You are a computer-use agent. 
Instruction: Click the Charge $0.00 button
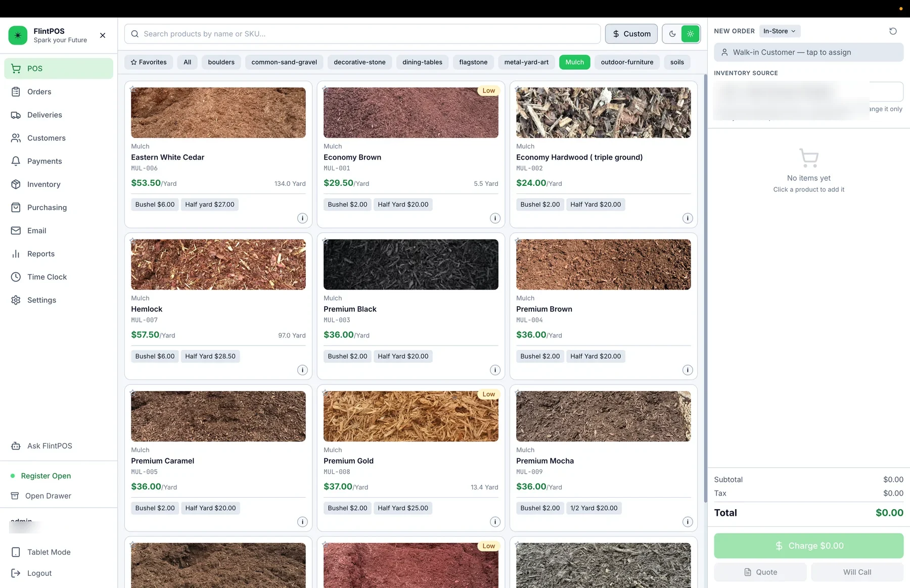pos(809,546)
